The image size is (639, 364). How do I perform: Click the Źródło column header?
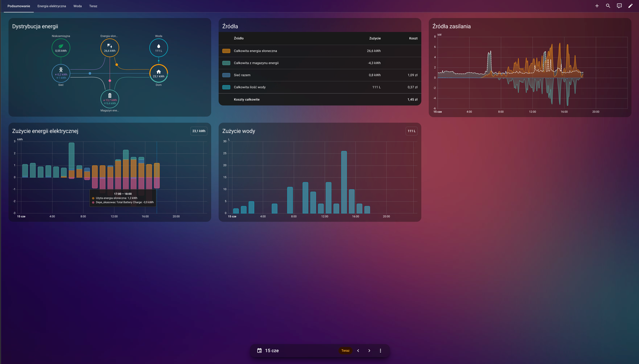[239, 38]
